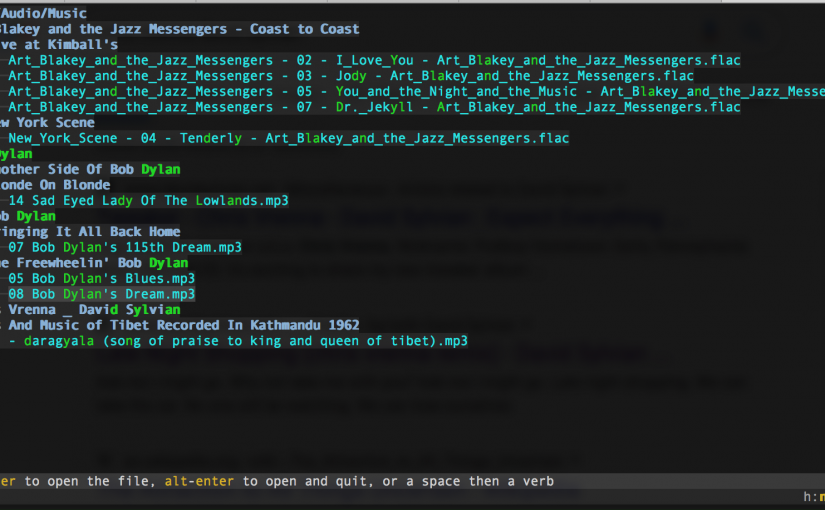Screen dimensions: 825x510
Task: Select 05 Bob Dylan's Blues.mp3
Action: (x=102, y=278)
